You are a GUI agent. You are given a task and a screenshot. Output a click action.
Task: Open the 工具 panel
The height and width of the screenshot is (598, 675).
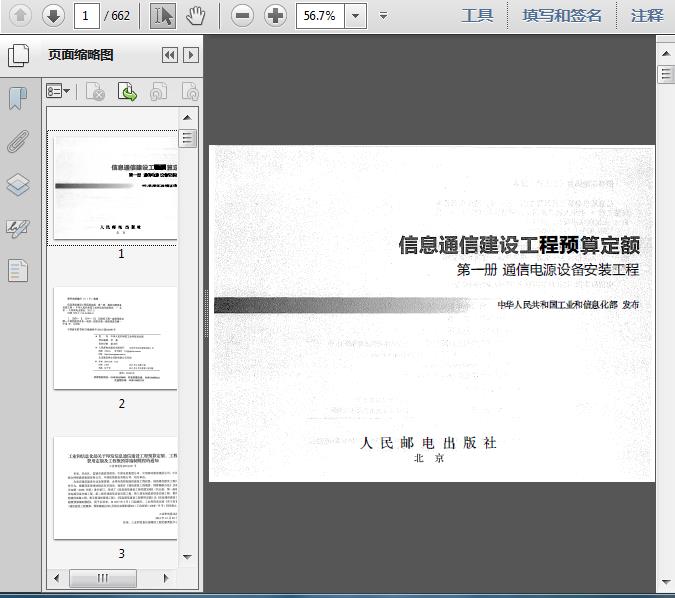click(477, 16)
